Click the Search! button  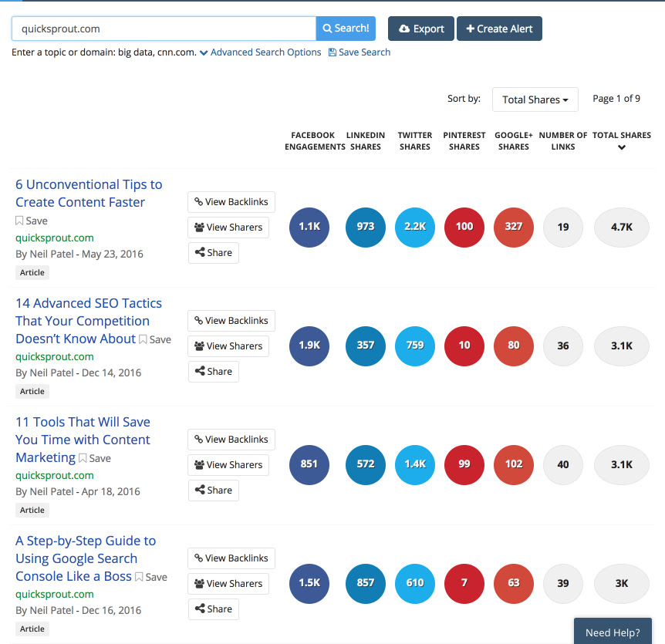click(x=346, y=29)
